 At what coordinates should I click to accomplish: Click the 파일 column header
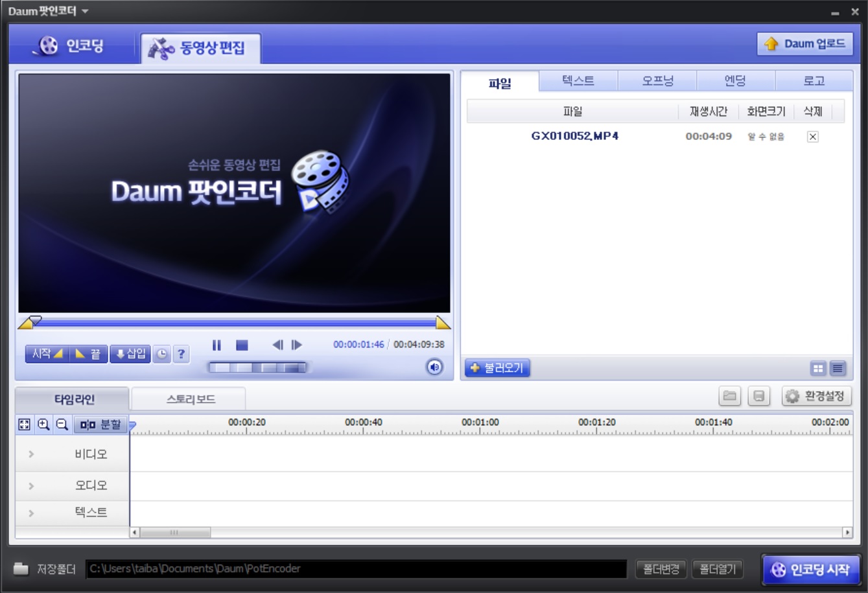(572, 111)
